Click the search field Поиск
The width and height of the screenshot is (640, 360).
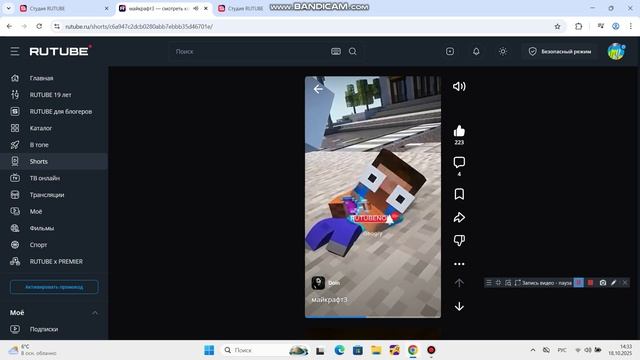pyautogui.click(x=249, y=51)
